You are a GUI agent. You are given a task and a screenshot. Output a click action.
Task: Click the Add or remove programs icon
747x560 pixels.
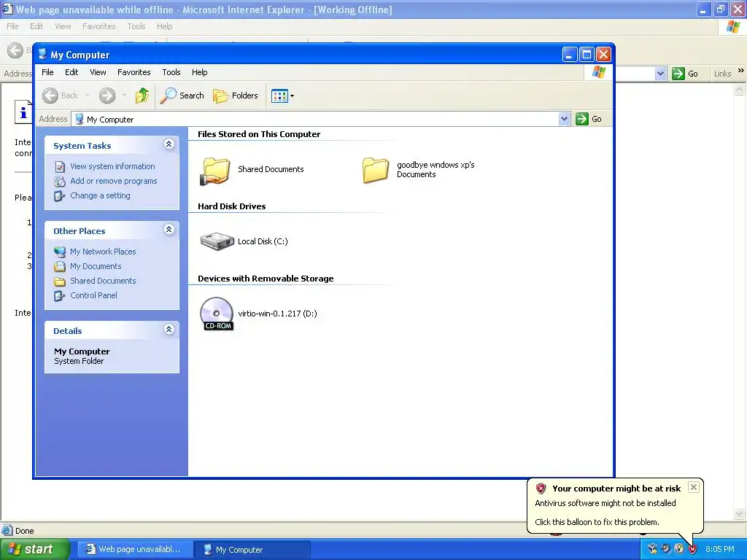60,182
